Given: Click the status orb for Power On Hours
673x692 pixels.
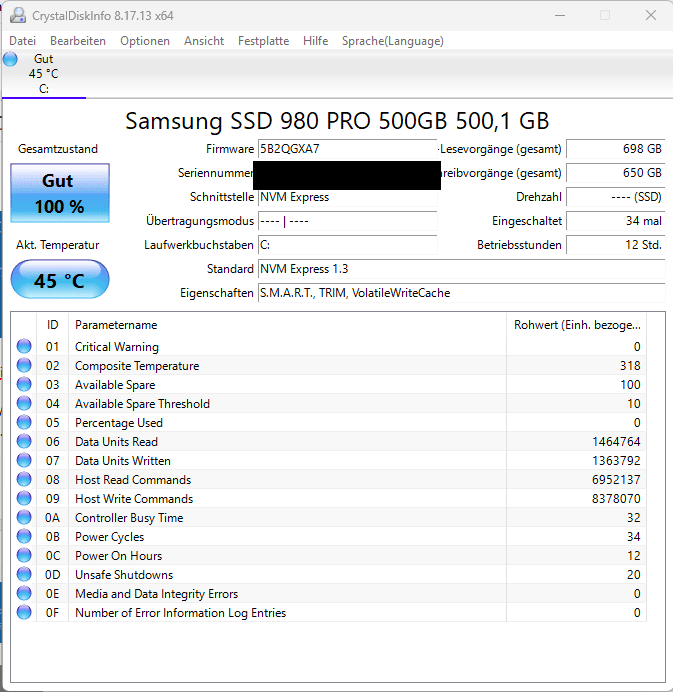Looking at the screenshot, I should 24,555.
